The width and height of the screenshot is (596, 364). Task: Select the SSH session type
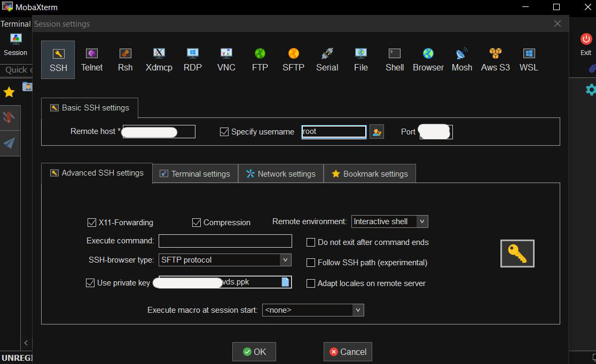58,60
